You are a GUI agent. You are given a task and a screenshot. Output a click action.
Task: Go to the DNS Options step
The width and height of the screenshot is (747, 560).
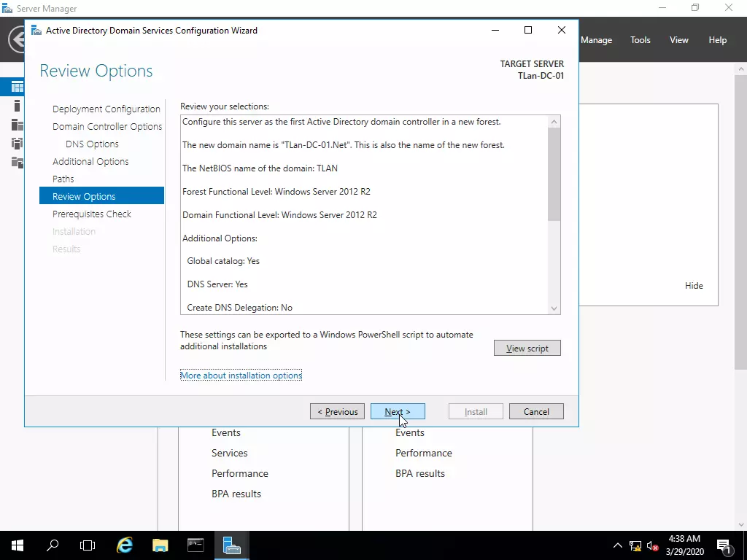point(92,144)
